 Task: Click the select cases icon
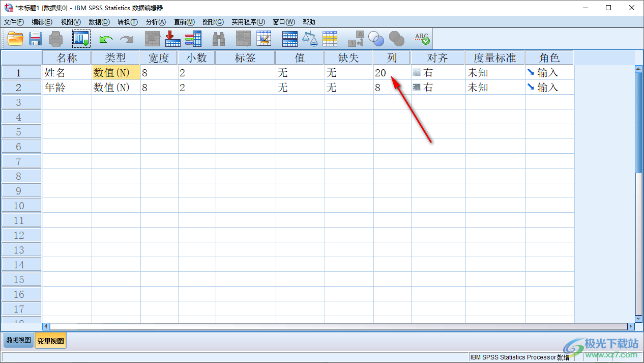click(330, 39)
